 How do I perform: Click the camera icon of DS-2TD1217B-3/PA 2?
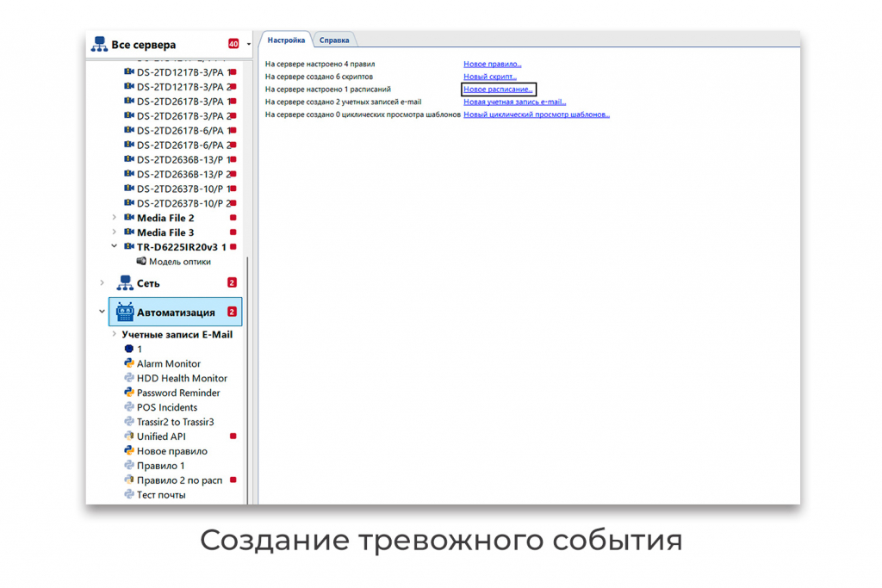tap(129, 87)
